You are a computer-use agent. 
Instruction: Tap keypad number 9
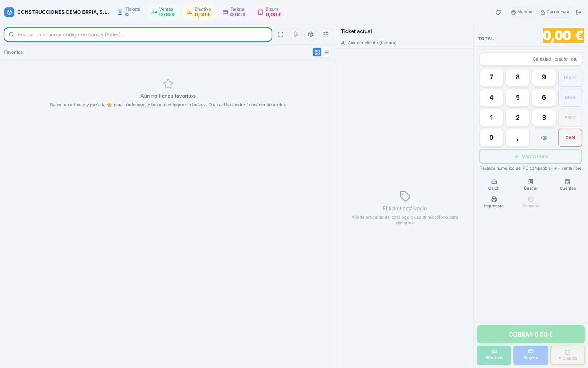(544, 77)
